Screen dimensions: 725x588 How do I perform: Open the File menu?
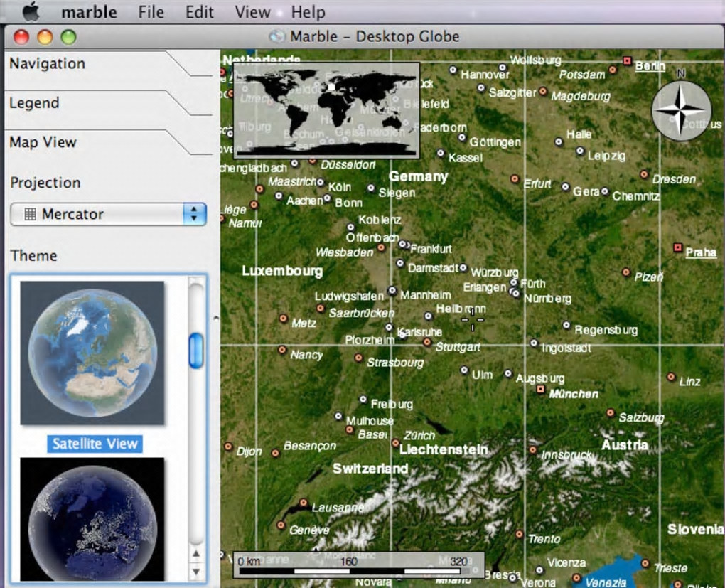click(x=151, y=12)
